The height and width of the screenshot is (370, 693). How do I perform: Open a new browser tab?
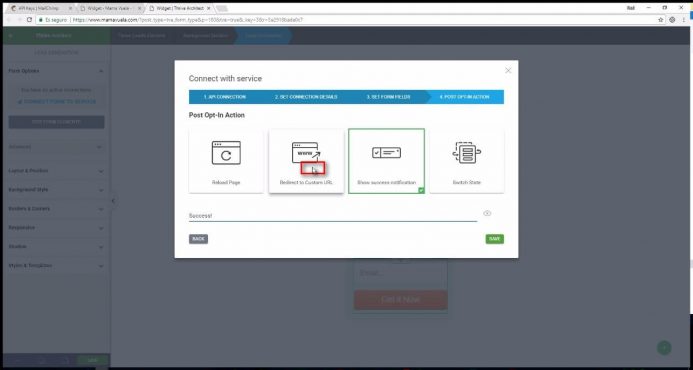click(222, 8)
